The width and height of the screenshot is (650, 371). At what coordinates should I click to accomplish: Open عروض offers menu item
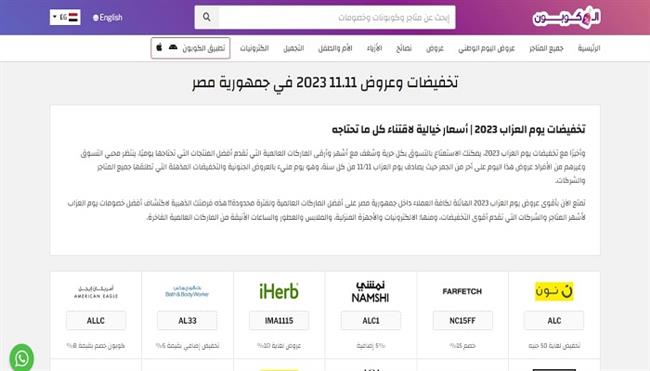(435, 48)
